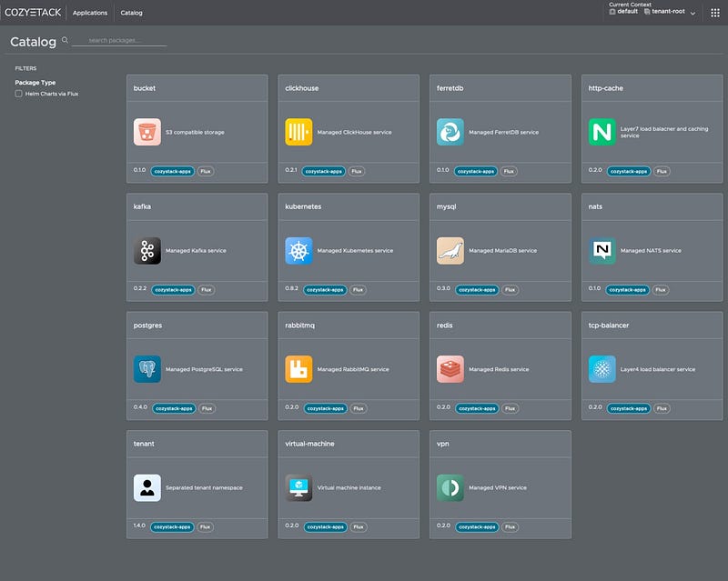Open the Catalog menu item
The image size is (728, 581).
[x=131, y=13]
